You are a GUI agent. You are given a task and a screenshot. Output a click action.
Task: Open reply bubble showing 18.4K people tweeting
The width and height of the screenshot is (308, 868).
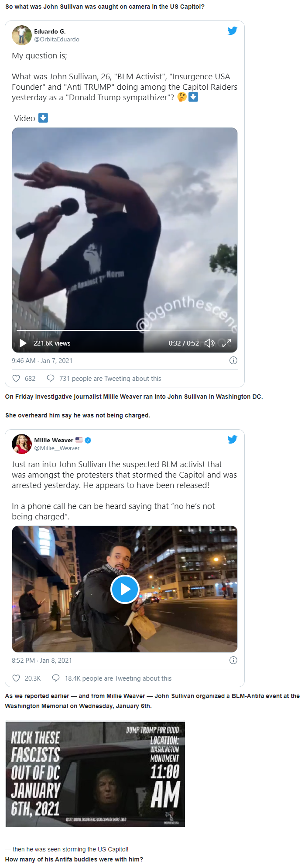(56, 678)
